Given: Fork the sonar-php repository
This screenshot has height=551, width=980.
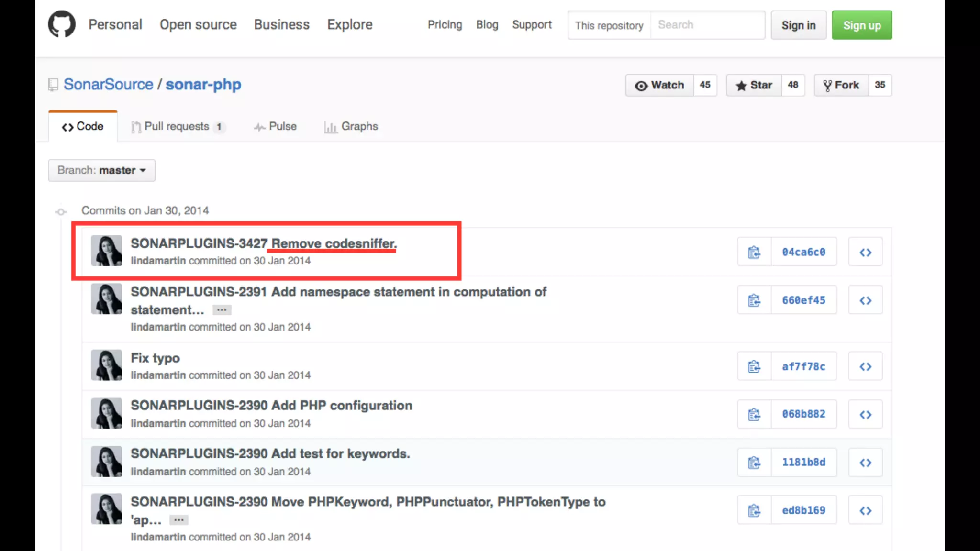Looking at the screenshot, I should click(841, 85).
